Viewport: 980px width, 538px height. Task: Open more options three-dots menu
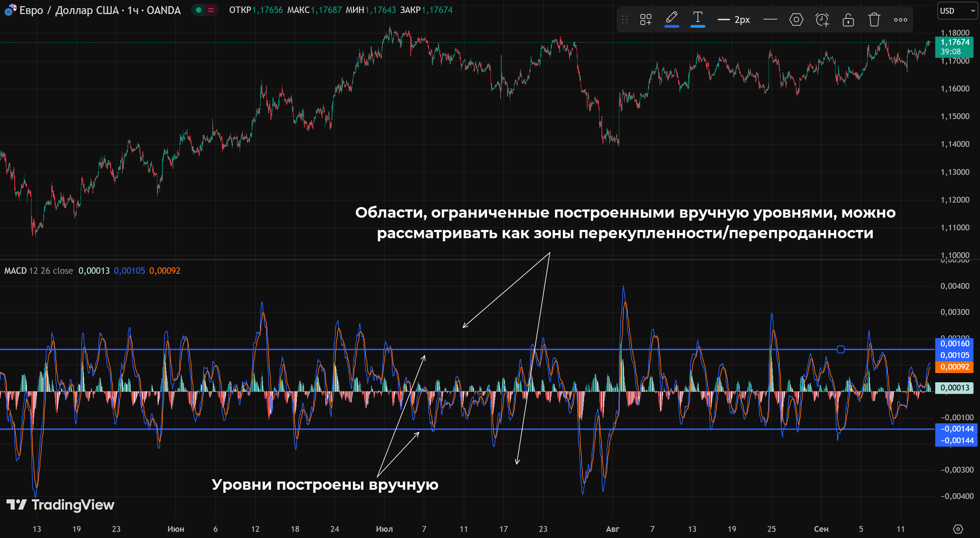click(x=900, y=20)
